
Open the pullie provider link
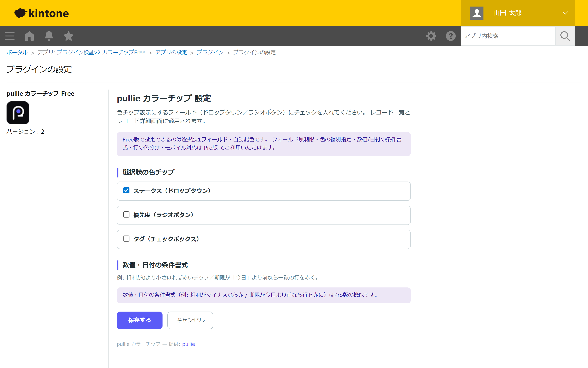pos(189,344)
